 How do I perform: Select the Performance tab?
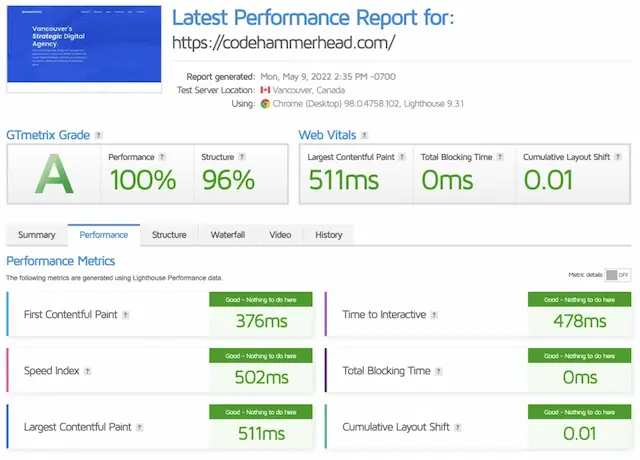(x=104, y=235)
